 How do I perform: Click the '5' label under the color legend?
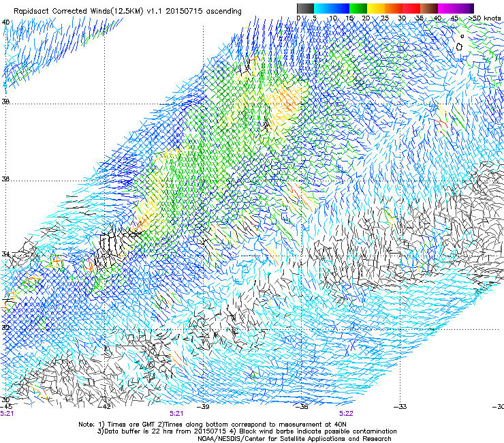pos(315,18)
